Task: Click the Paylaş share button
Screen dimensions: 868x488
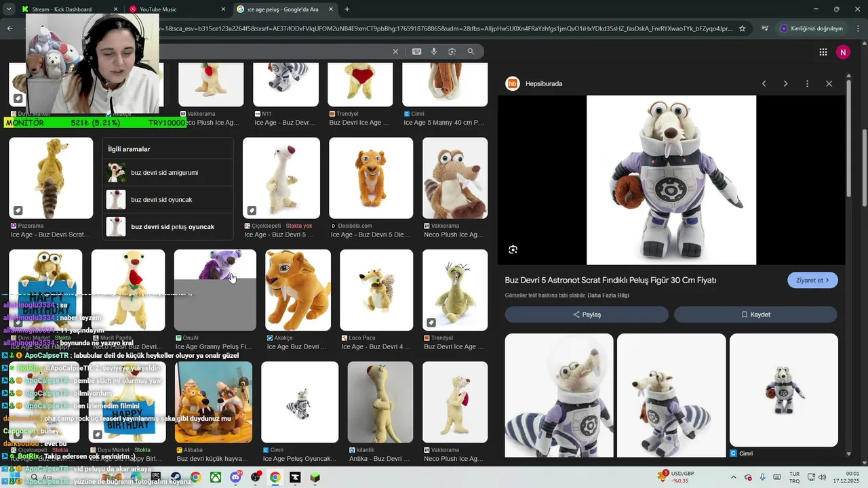Action: pos(587,314)
